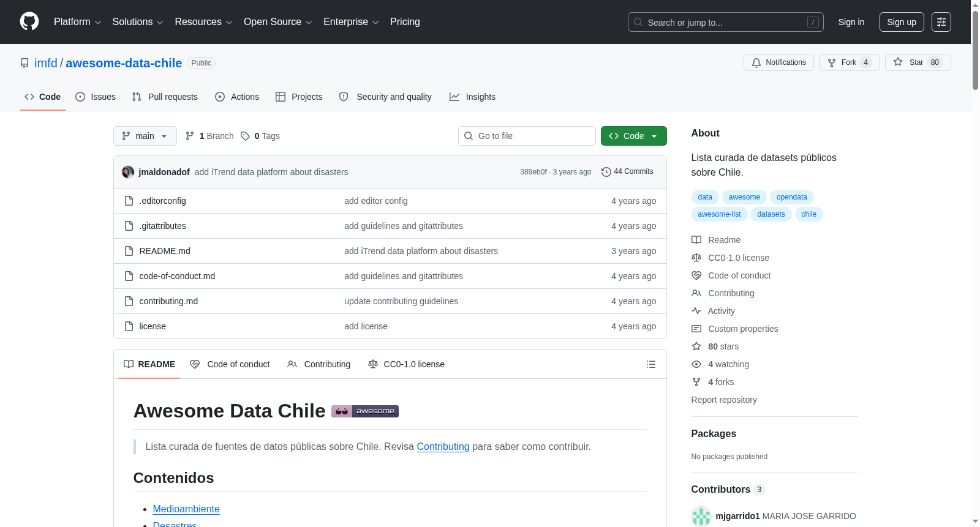
Task: Open the Medioambiente contents link
Action: tap(186, 509)
